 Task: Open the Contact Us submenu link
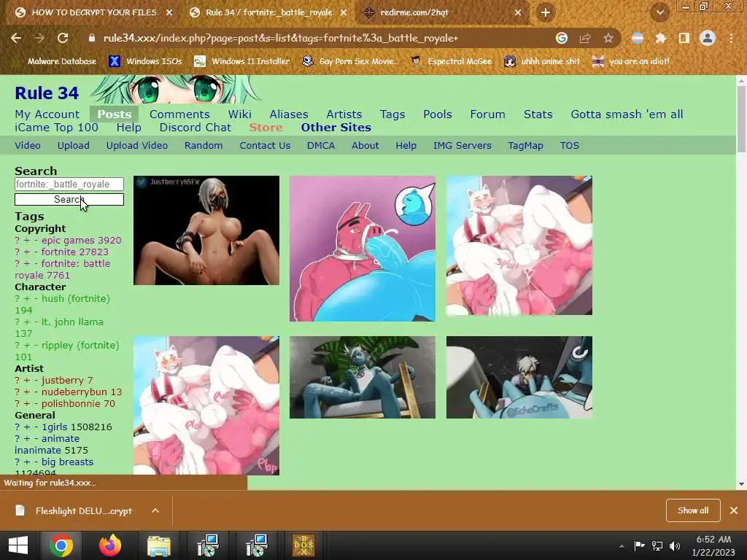coord(265,146)
